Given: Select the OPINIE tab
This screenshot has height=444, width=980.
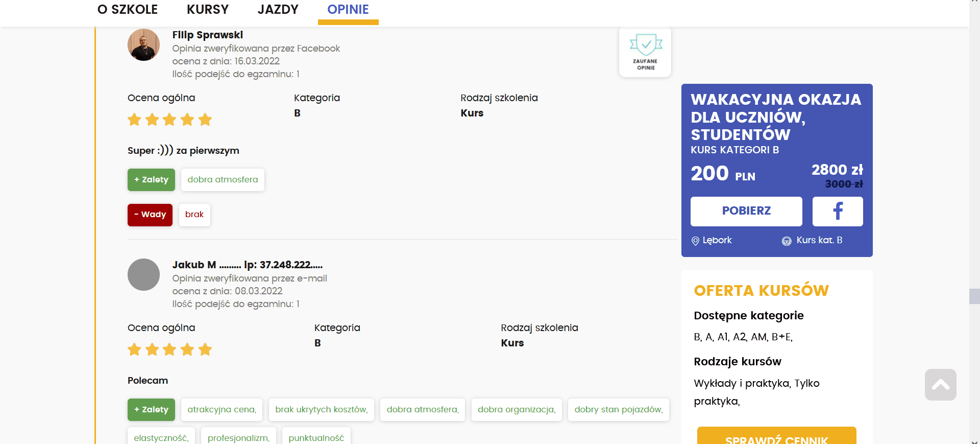Looking at the screenshot, I should (348, 10).
